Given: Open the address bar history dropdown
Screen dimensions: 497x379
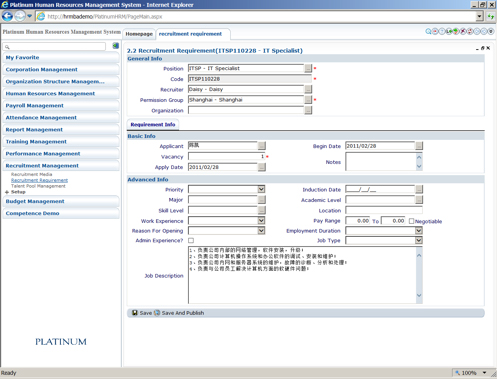Looking at the screenshot, I should point(479,16).
